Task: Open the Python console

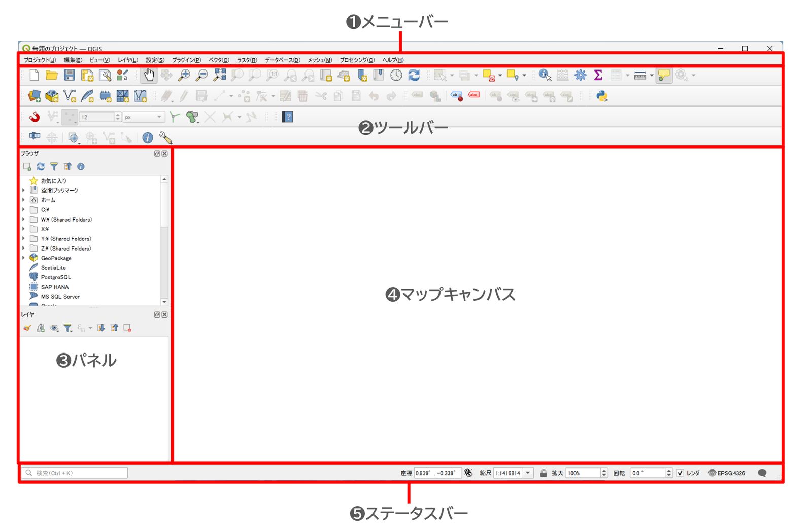Action: click(602, 96)
